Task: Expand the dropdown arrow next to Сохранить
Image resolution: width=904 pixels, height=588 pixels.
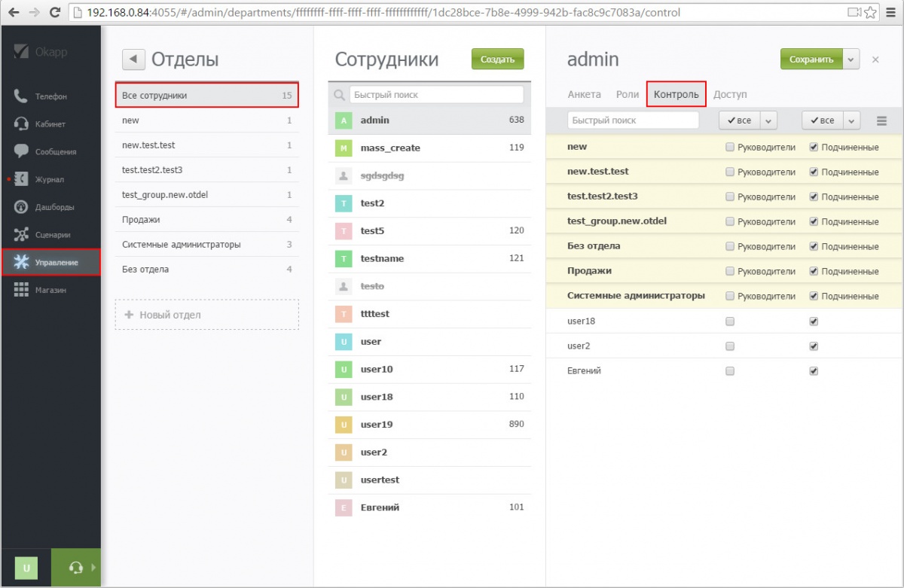Action: tap(851, 59)
